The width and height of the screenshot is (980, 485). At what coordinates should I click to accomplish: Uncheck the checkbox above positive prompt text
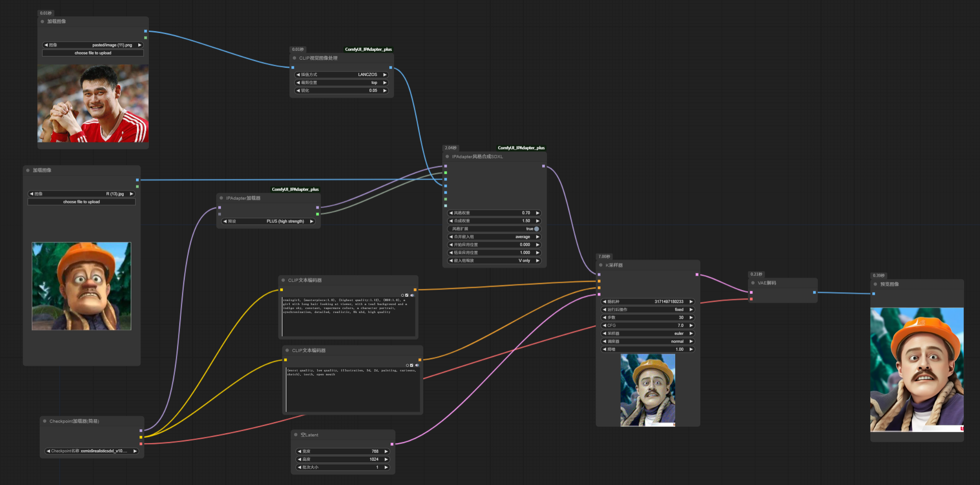coord(407,295)
